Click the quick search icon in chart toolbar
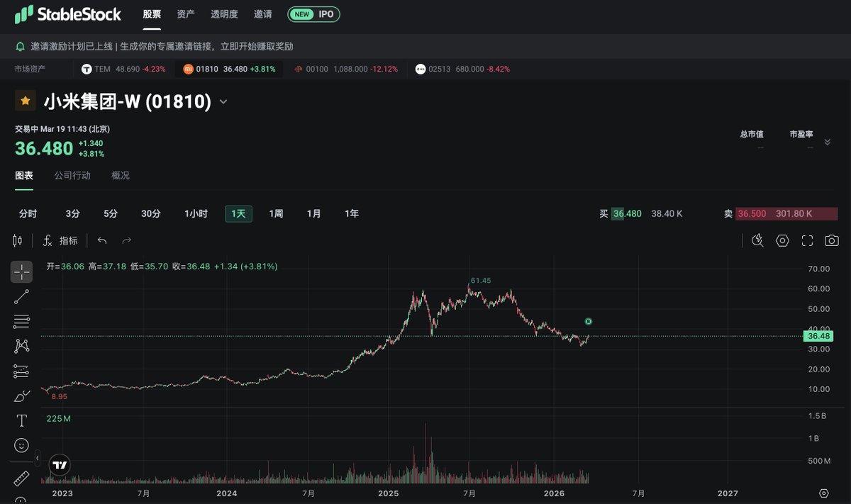The image size is (851, 504). tap(757, 240)
